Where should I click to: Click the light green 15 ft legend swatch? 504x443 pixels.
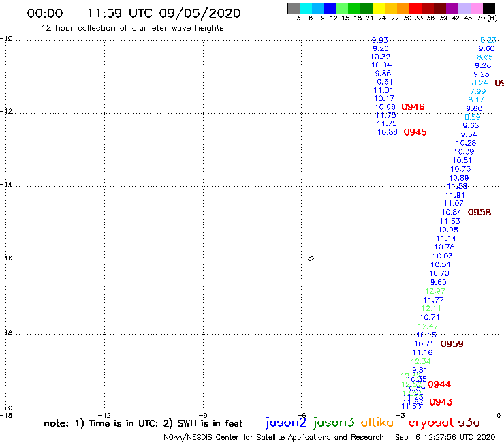[342, 8]
